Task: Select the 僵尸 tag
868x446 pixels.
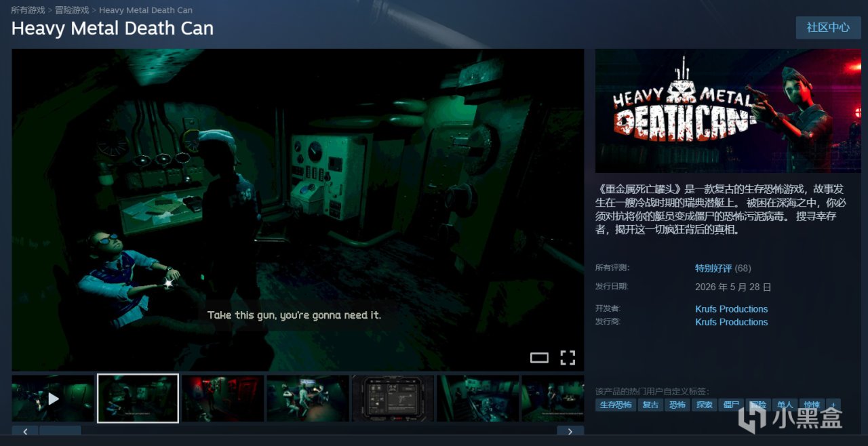Action: [732, 405]
